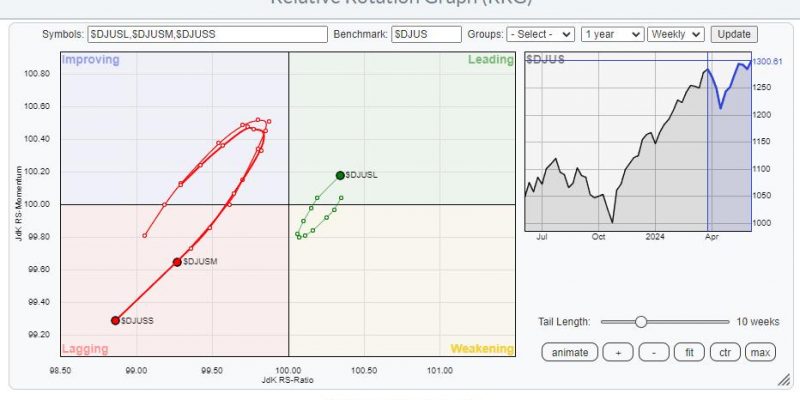Click the $DJUS title in price chart
This screenshot has width=800, height=400.
545,60
